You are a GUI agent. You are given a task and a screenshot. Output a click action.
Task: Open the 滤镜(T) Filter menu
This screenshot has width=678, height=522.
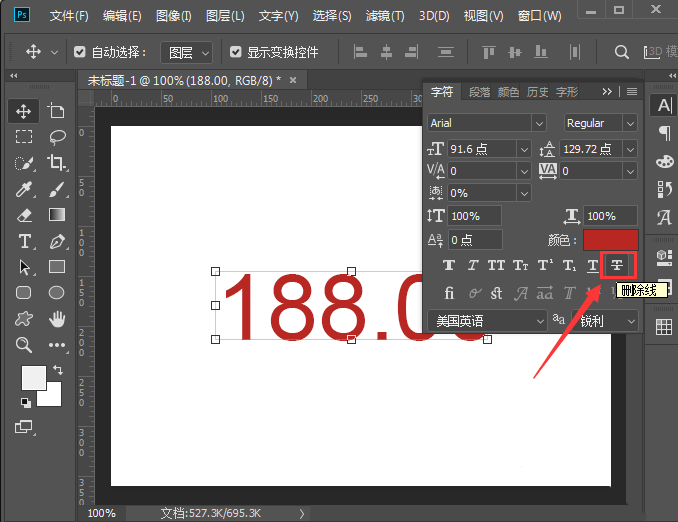[385, 16]
